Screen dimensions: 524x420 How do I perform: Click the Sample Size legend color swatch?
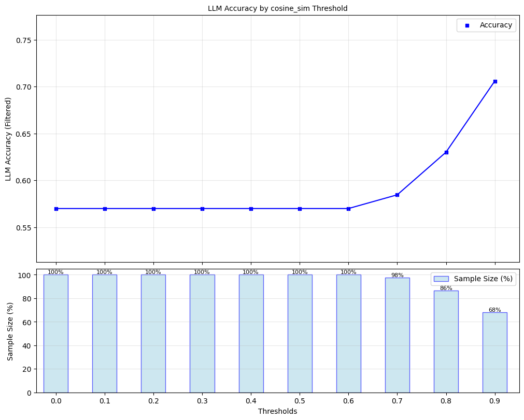click(441, 279)
